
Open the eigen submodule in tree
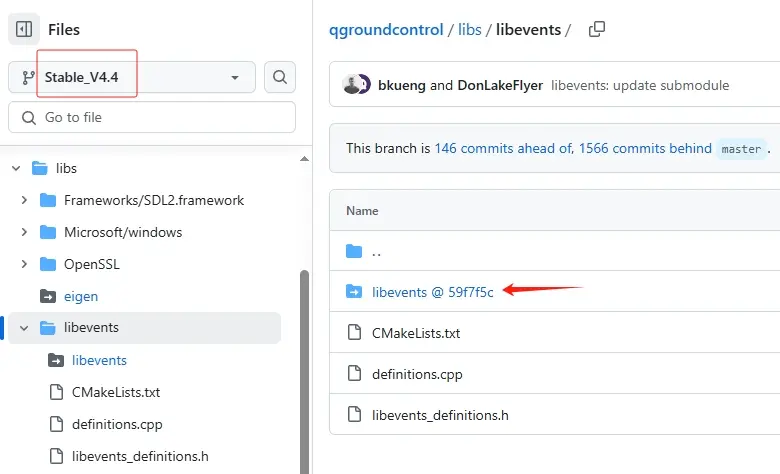click(81, 296)
